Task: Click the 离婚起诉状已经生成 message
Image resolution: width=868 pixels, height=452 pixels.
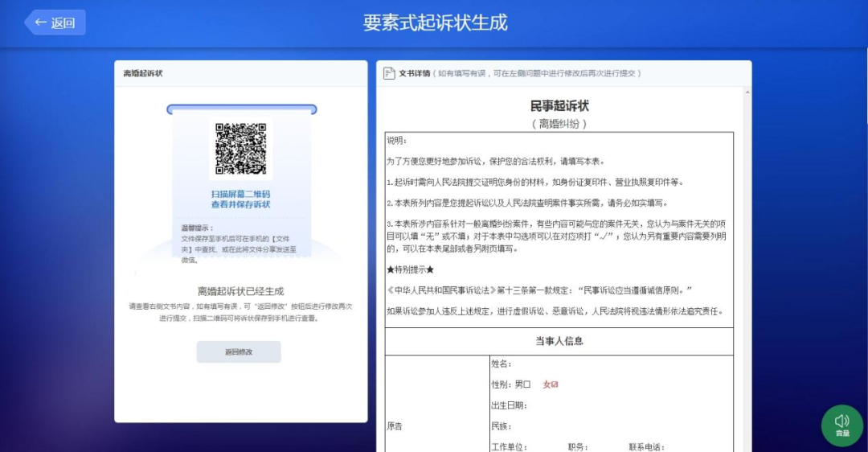Action: click(241, 291)
